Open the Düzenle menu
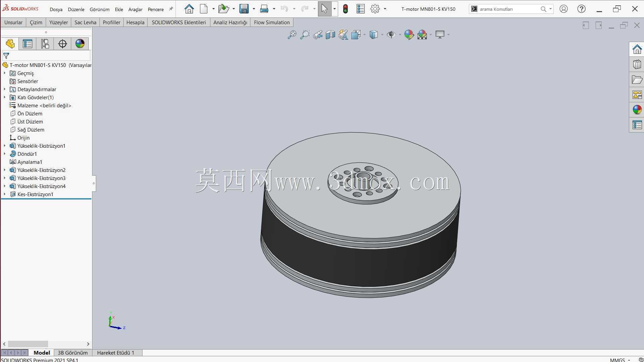 click(76, 9)
